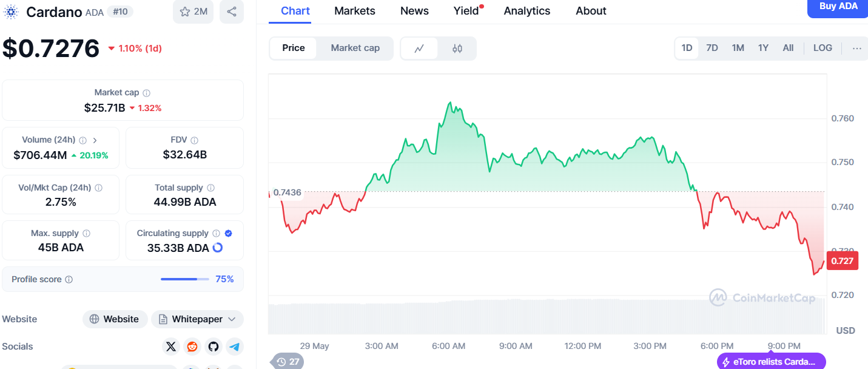Open the Analytics tab

527,11
